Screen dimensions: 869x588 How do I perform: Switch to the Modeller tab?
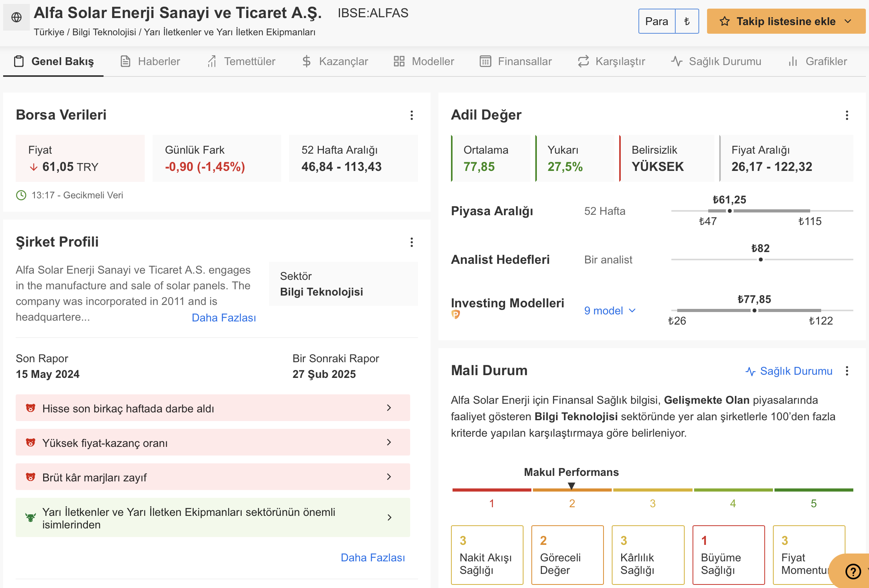(x=424, y=61)
